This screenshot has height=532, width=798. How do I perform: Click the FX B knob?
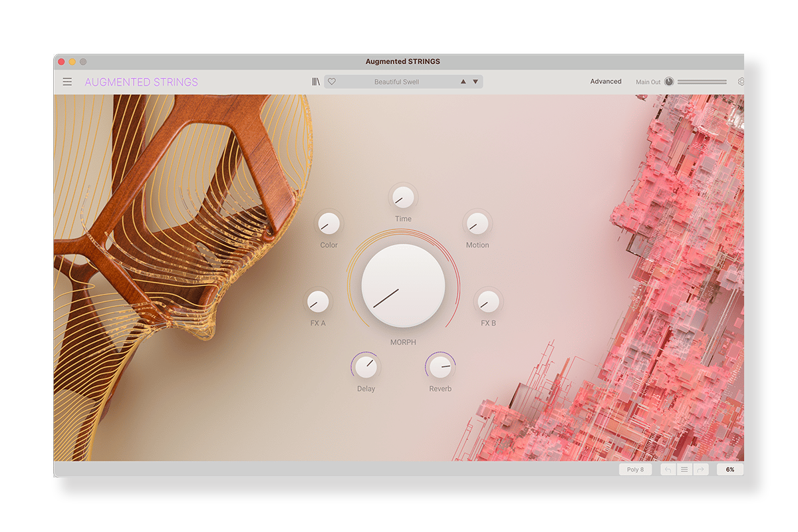pyautogui.click(x=488, y=302)
